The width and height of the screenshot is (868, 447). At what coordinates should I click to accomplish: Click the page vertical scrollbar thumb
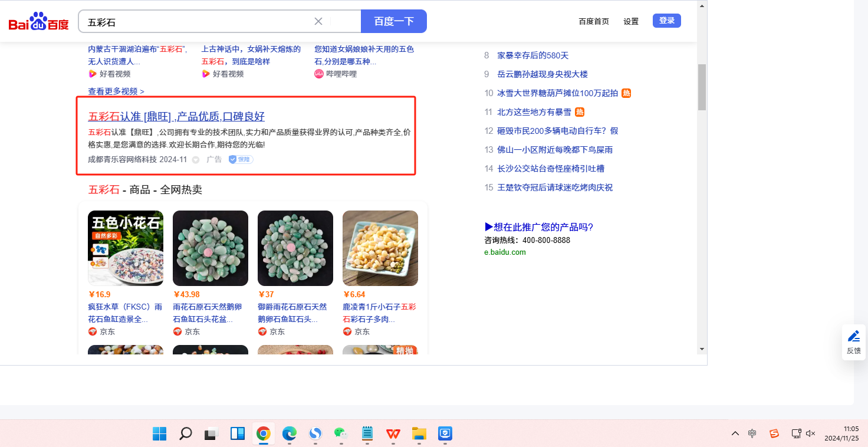pos(702,87)
